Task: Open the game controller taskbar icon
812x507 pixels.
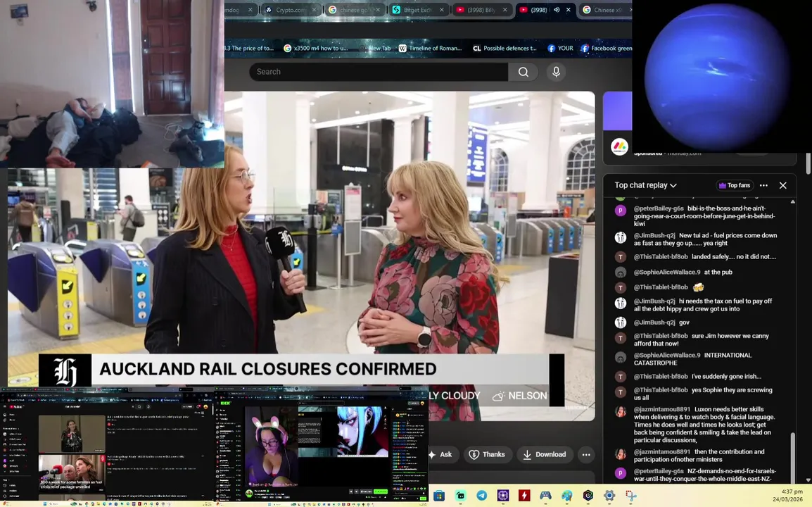Action: [x=545, y=496]
